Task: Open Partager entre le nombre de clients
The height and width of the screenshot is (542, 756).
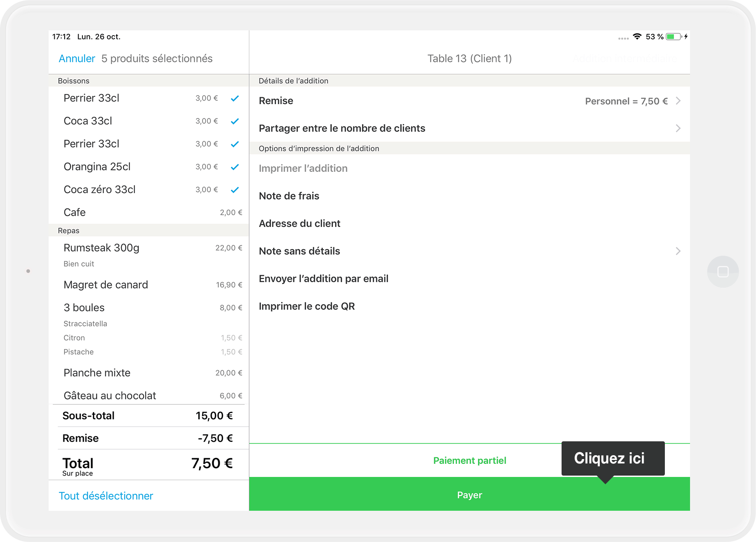Action: 470,128
